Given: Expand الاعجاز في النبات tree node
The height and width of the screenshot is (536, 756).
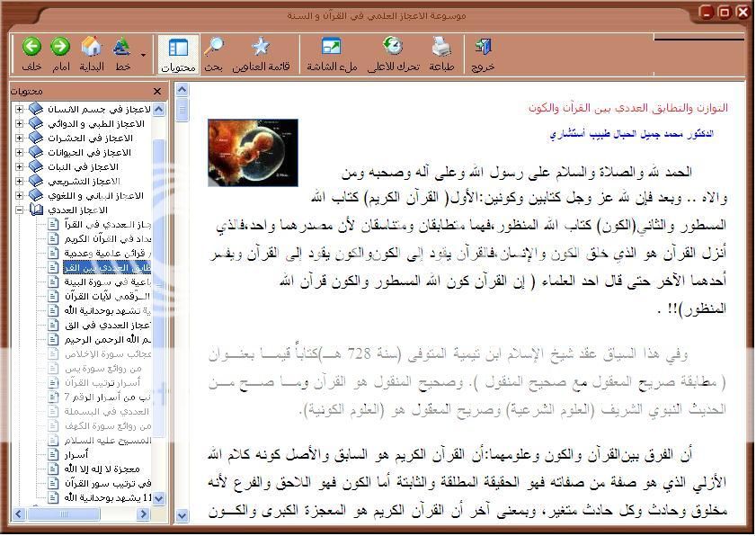Looking at the screenshot, I should pos(19,166).
